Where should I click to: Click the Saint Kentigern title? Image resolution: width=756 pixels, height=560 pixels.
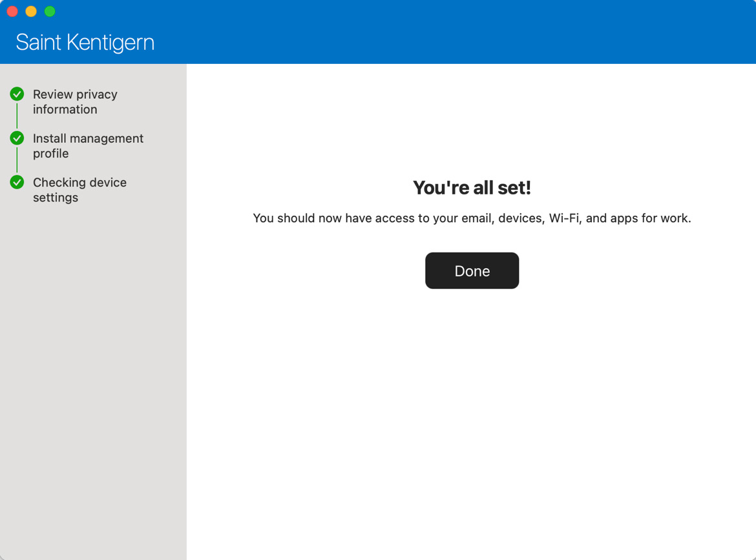(x=85, y=43)
